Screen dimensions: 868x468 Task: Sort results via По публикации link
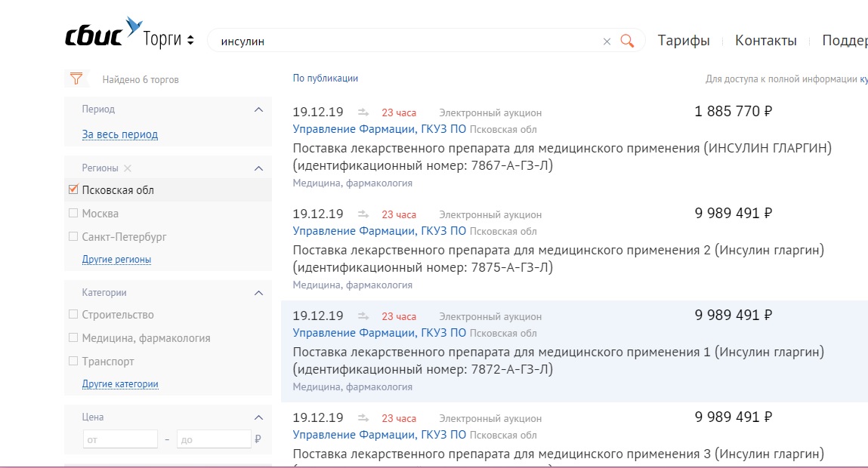pos(325,79)
